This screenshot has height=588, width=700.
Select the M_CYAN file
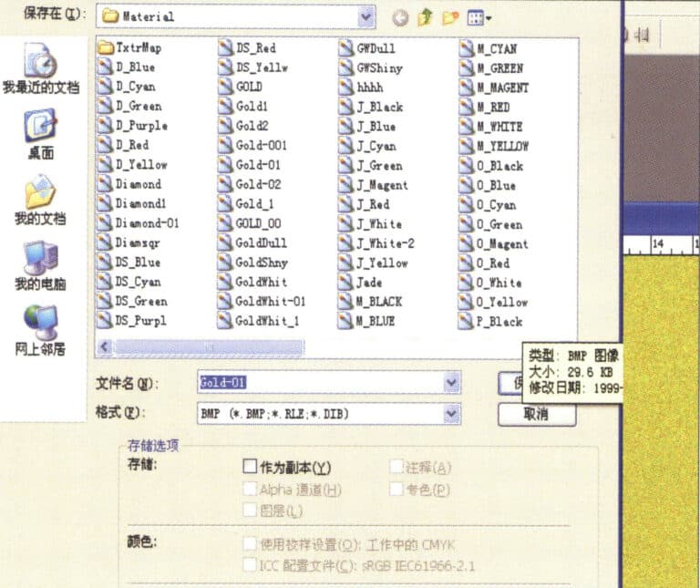pyautogui.click(x=488, y=48)
